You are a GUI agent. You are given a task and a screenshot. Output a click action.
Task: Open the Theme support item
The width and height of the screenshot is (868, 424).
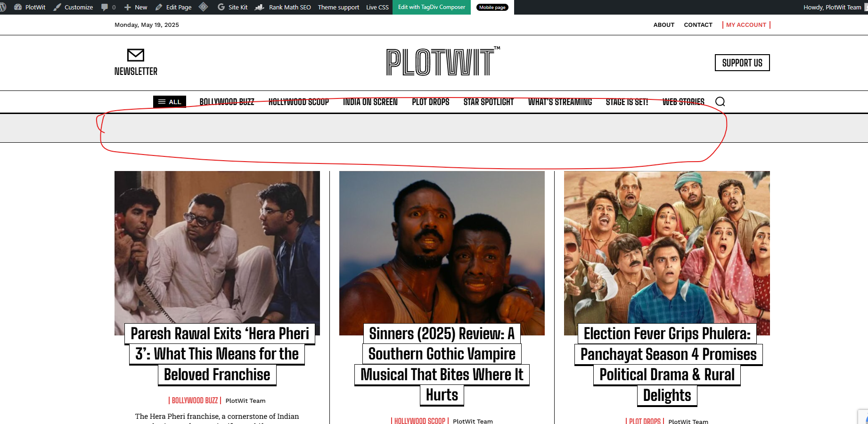(338, 7)
